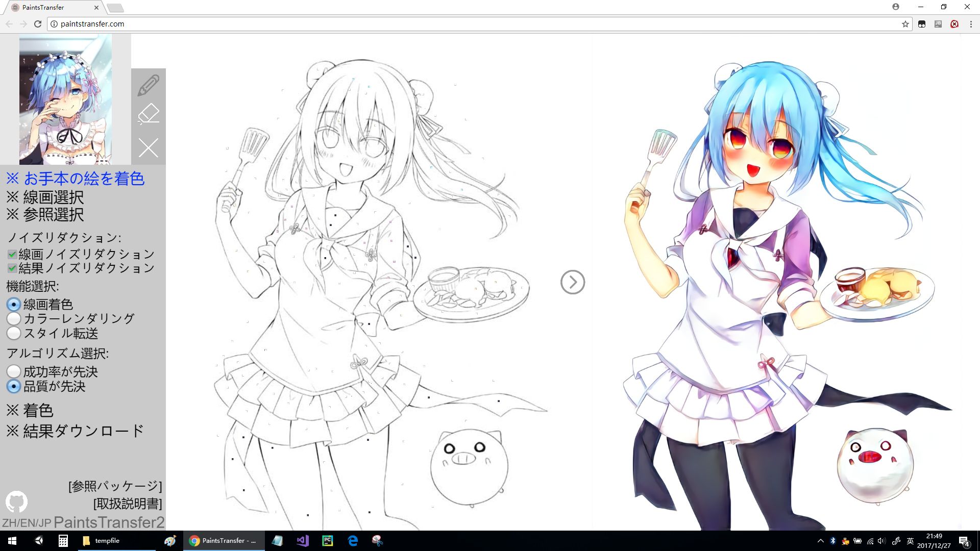Image resolution: width=980 pixels, height=551 pixels.
Task: Click the 結果ダウンロード download link
Action: point(75,431)
